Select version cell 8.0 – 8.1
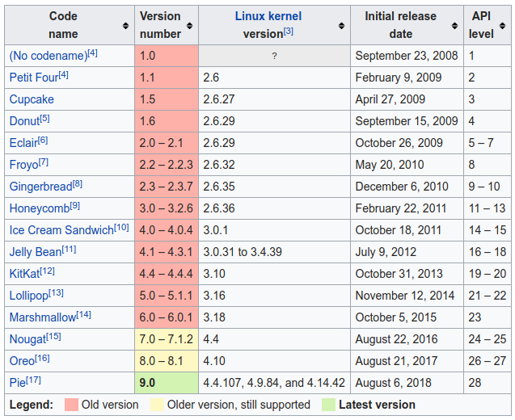This screenshot has height=420, width=515. tap(167, 361)
